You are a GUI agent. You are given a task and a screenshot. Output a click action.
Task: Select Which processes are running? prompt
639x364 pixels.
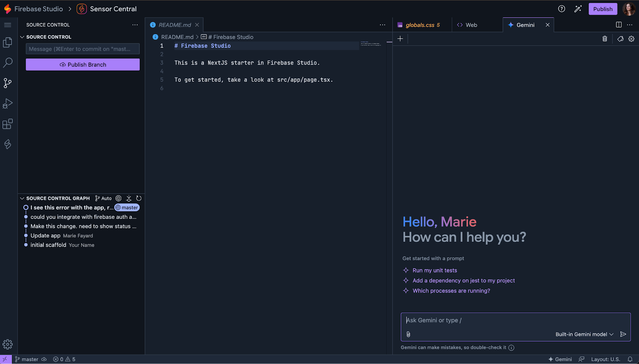pyautogui.click(x=451, y=291)
